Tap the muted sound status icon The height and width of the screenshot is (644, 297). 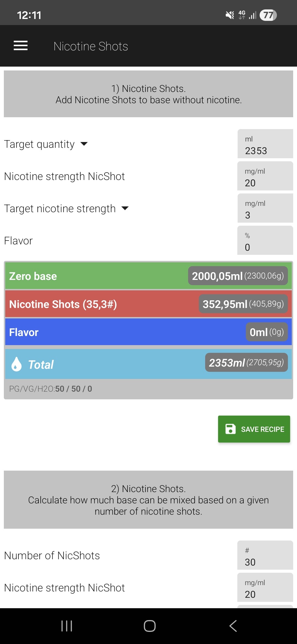click(230, 15)
